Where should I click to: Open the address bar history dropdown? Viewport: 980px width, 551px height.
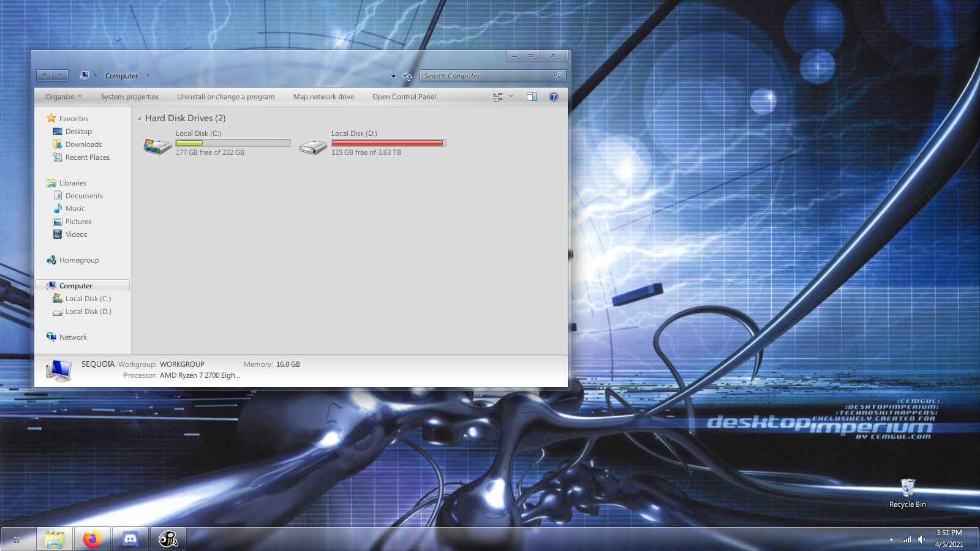393,77
